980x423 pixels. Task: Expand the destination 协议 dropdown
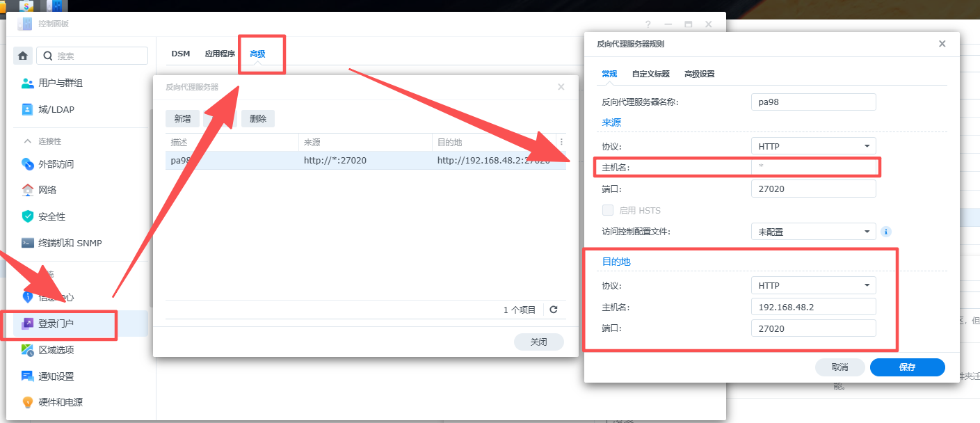pyautogui.click(x=813, y=285)
